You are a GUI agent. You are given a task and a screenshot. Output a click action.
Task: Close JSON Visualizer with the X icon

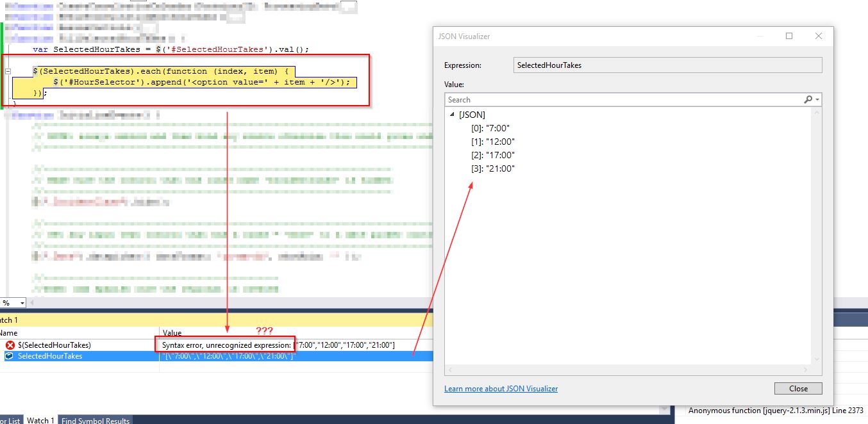(x=818, y=37)
